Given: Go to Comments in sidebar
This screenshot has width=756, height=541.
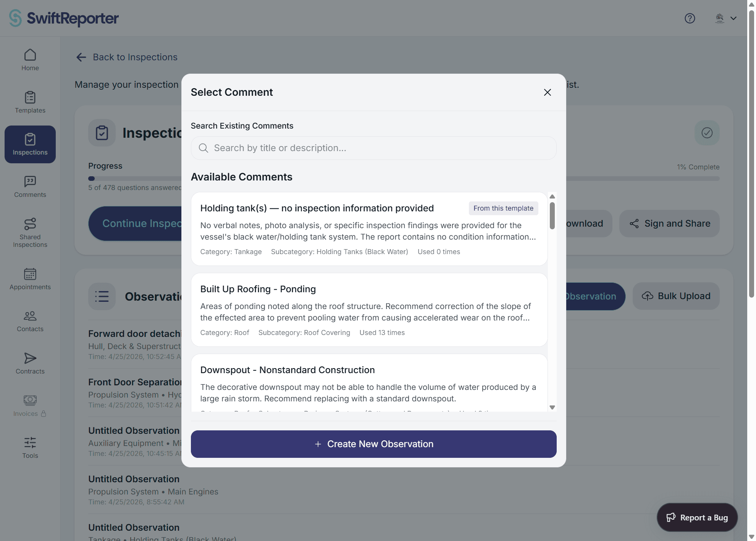Looking at the screenshot, I should point(30,187).
